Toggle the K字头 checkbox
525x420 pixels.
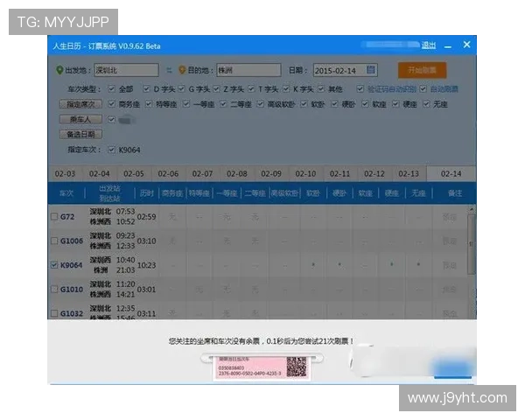coord(286,89)
